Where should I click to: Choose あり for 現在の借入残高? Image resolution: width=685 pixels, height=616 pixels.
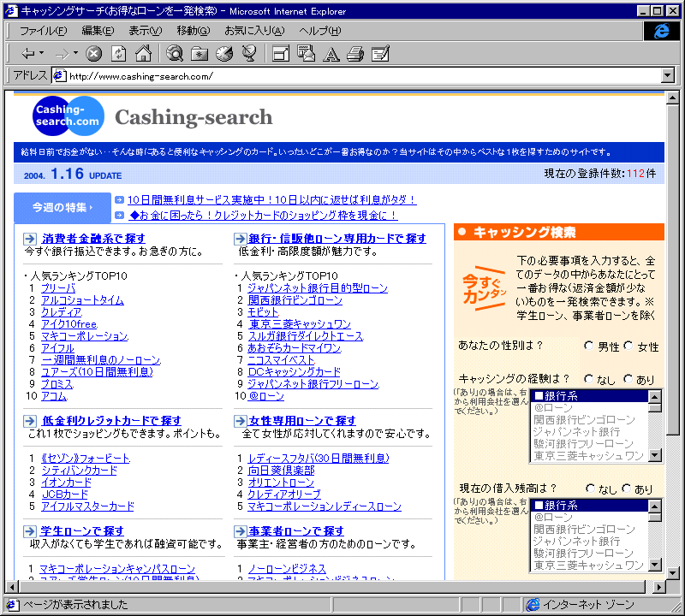click(x=627, y=488)
